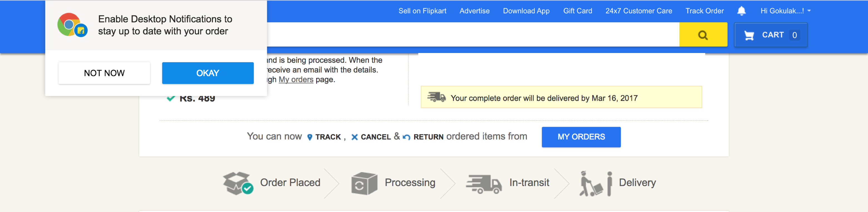Follow the My orders hyperlink in text

tap(296, 80)
